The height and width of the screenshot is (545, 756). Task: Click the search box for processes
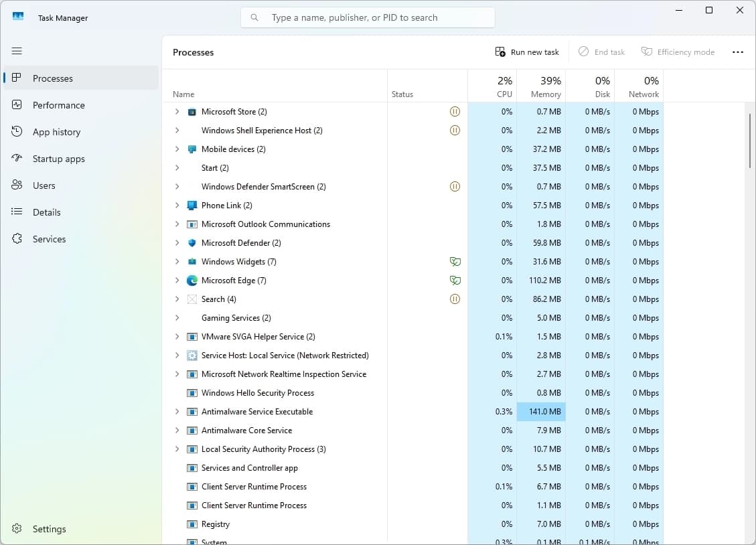coord(368,18)
